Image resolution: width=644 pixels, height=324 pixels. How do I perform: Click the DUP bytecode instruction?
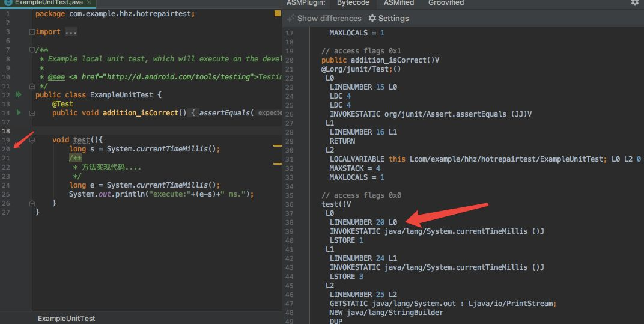(336, 321)
